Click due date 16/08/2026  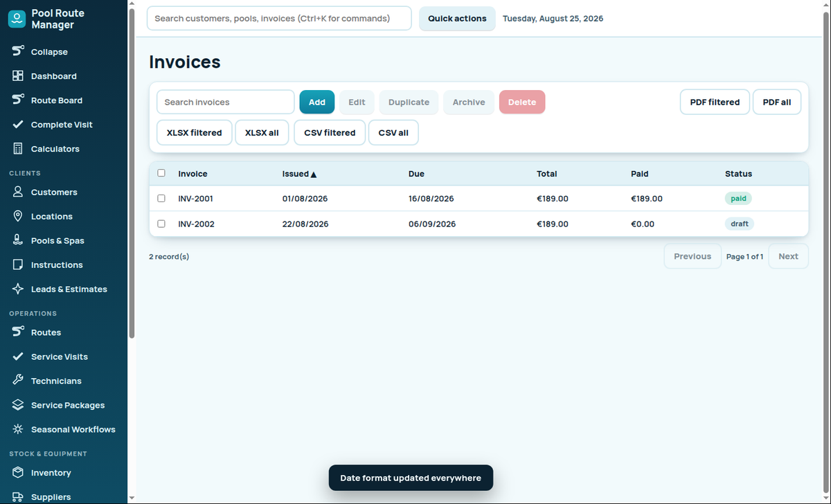pyautogui.click(x=431, y=199)
